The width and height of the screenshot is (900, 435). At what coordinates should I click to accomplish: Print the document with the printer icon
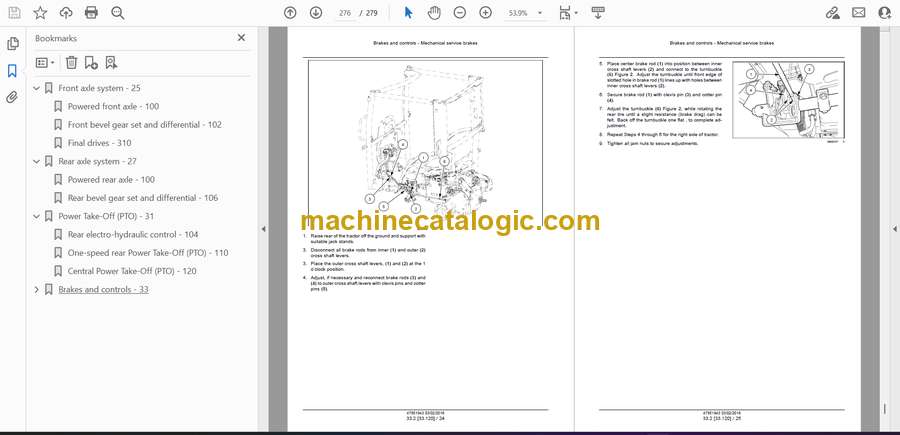coord(91,13)
